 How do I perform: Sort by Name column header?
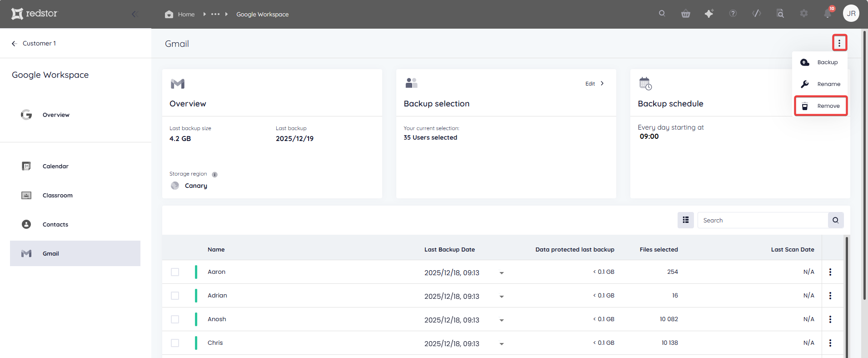pos(216,249)
